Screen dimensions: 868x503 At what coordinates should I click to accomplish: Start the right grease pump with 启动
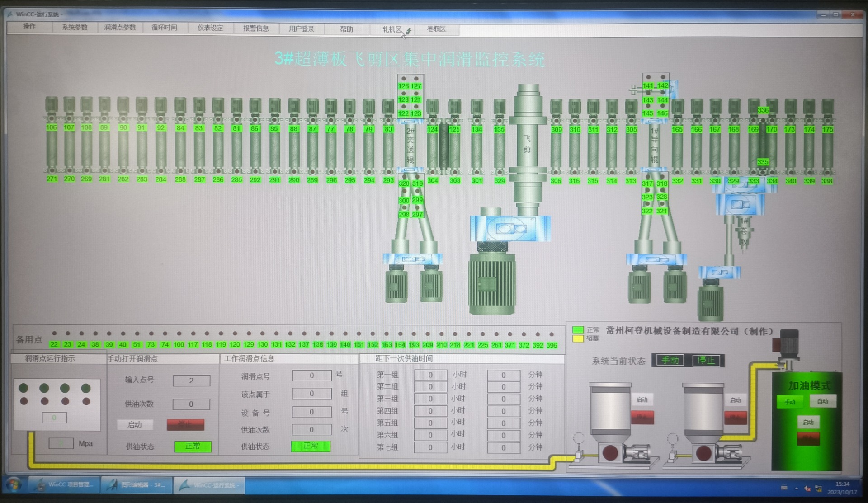point(736,400)
